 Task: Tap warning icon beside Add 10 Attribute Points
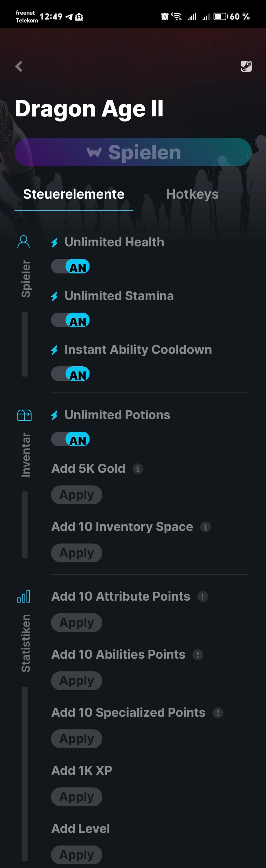[202, 596]
